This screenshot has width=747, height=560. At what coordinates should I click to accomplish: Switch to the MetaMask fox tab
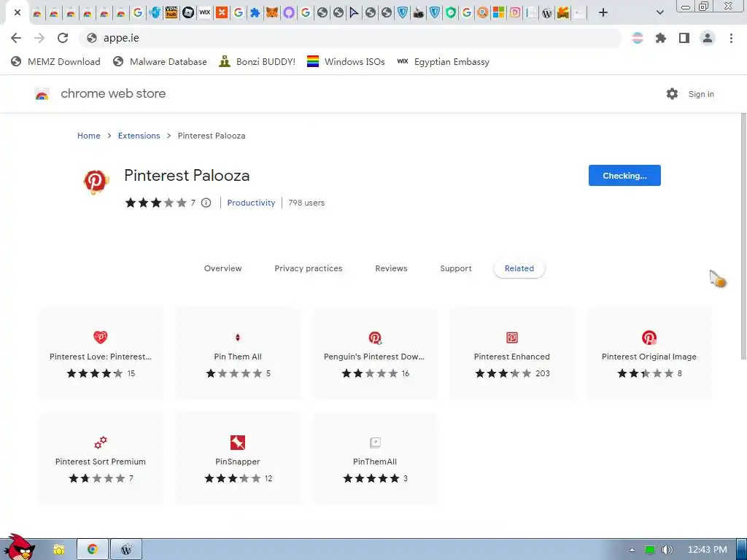(272, 13)
